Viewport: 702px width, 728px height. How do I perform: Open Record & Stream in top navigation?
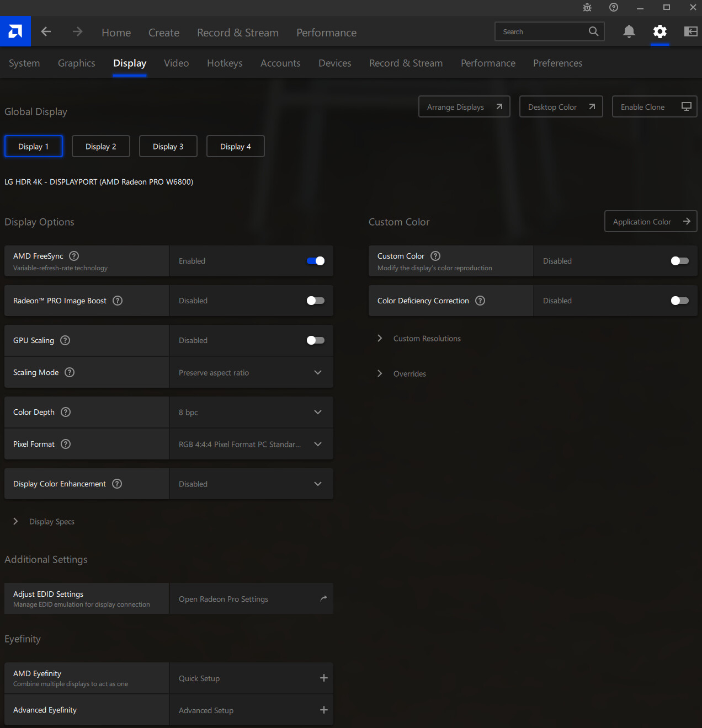238,33
